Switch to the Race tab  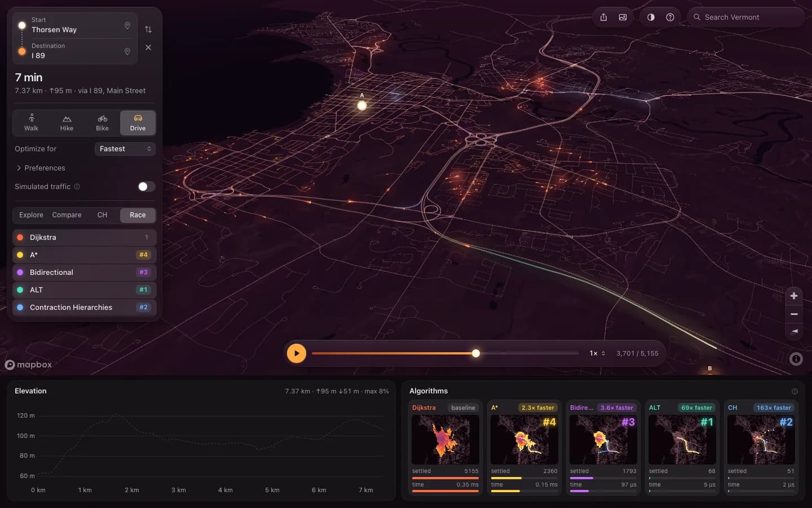pos(138,215)
